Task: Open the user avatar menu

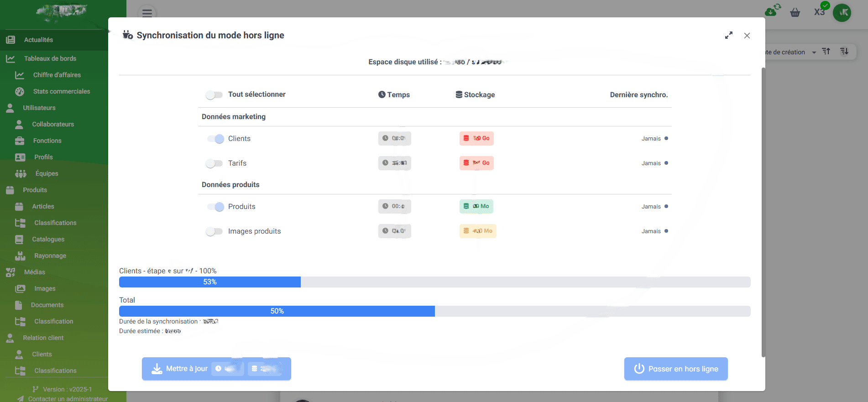Action: [x=842, y=12]
